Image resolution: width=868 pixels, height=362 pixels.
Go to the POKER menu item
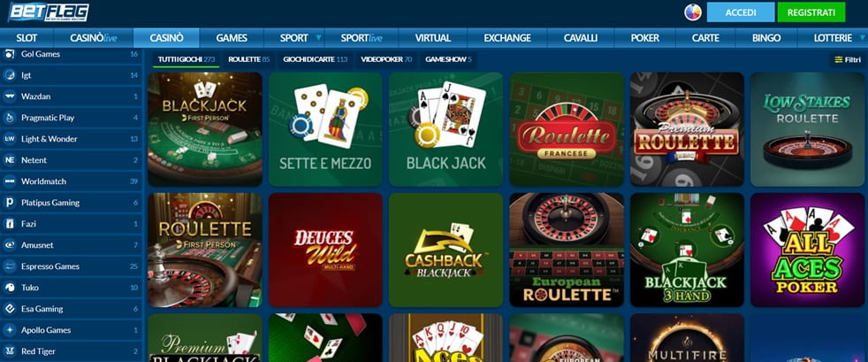tap(645, 38)
